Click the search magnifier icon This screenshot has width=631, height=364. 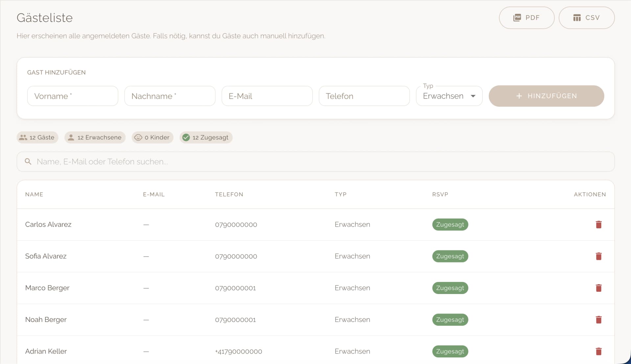[28, 162]
